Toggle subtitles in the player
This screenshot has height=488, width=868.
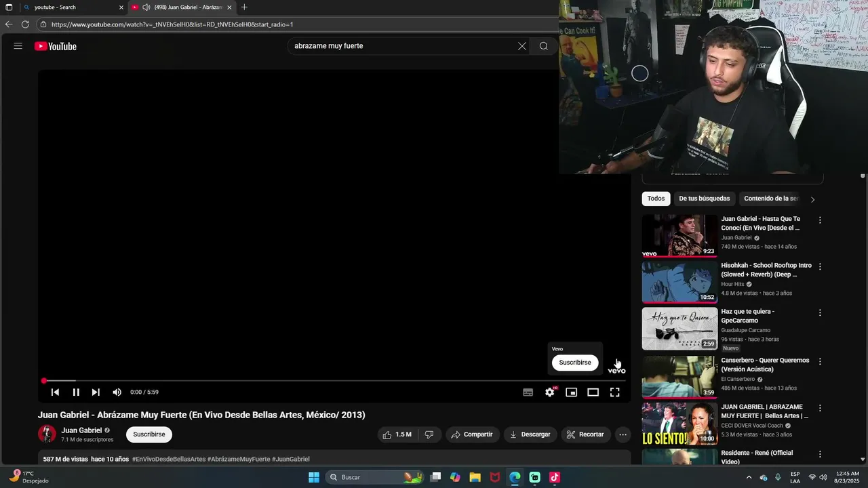(x=528, y=392)
